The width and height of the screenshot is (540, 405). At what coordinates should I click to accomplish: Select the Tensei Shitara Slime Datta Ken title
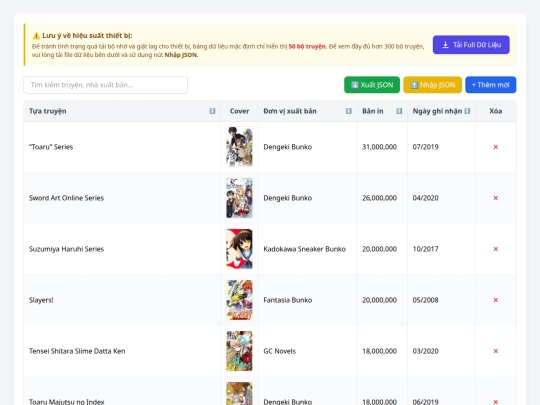[x=77, y=351]
